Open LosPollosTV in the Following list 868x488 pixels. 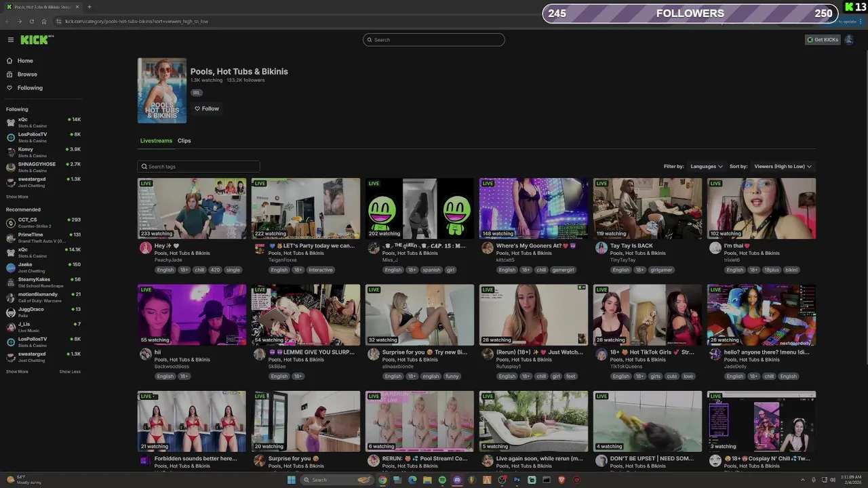pos(43,138)
